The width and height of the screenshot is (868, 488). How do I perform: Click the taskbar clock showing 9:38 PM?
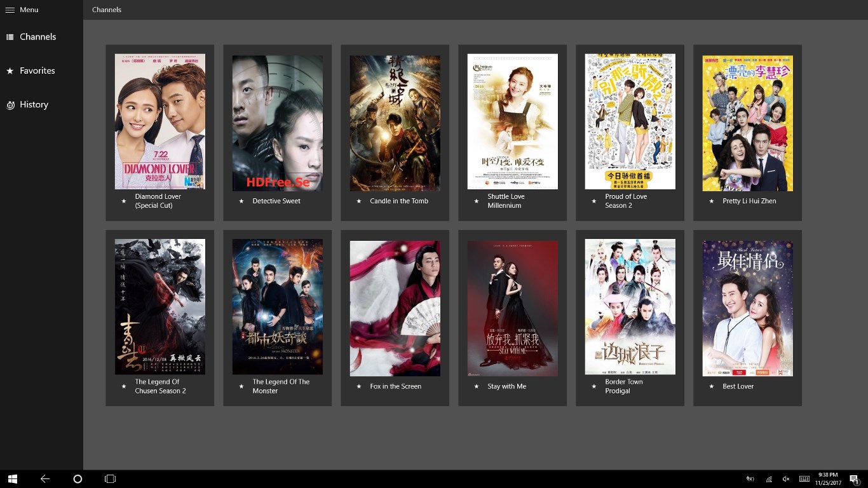[828, 479]
